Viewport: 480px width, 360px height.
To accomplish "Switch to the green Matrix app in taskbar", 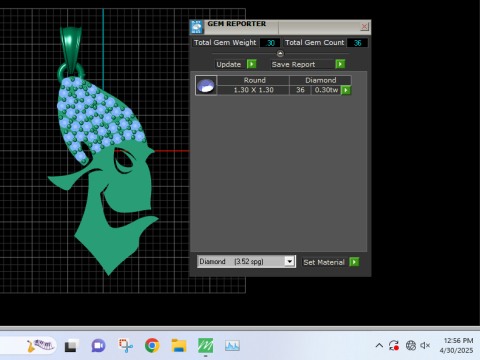I will (205, 346).
